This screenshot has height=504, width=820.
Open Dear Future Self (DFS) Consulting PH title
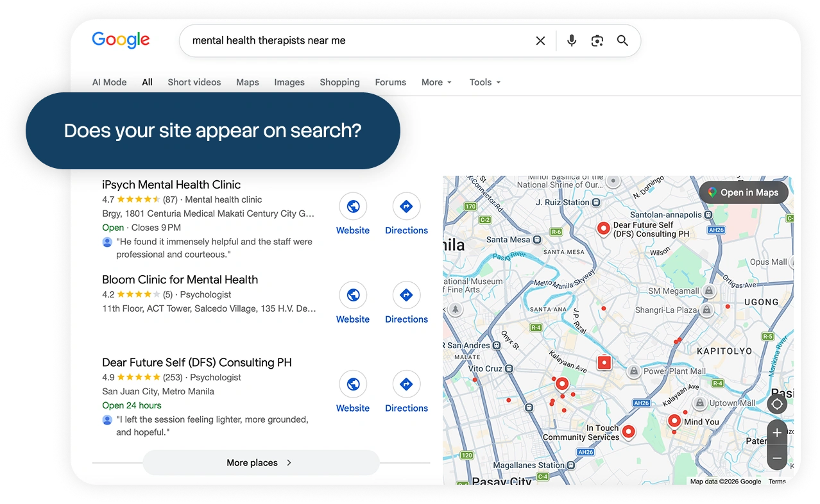197,362
